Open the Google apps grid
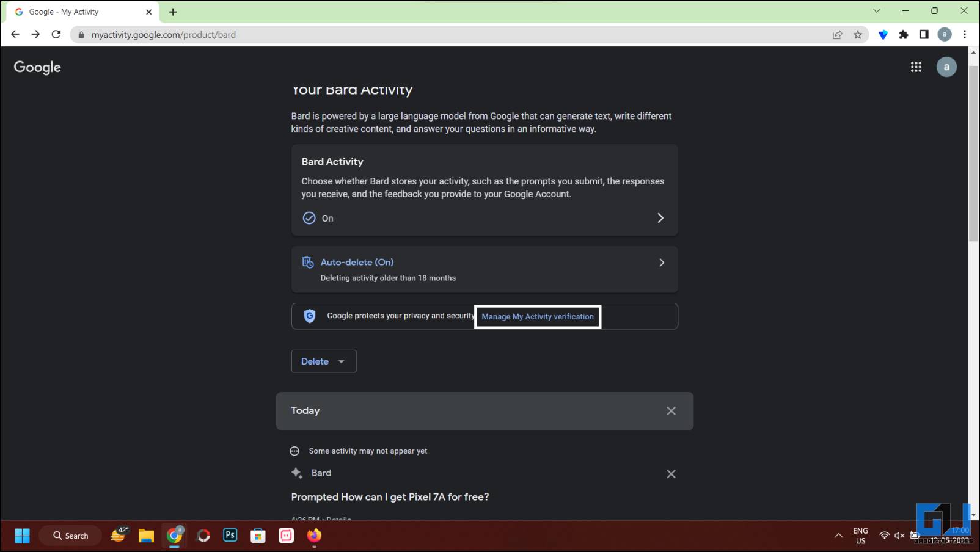Image resolution: width=980 pixels, height=552 pixels. point(916,67)
